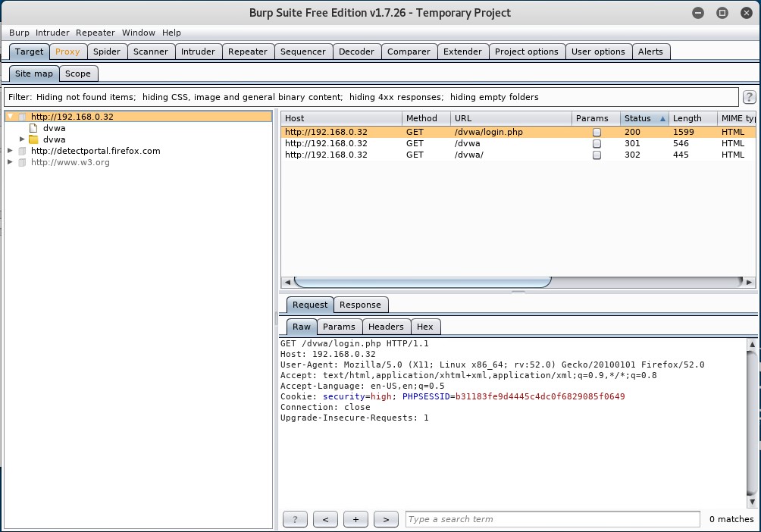Screen dimensions: 761x532
Task: Click the horizontal scrollbar under the request table
Action: coord(422,282)
